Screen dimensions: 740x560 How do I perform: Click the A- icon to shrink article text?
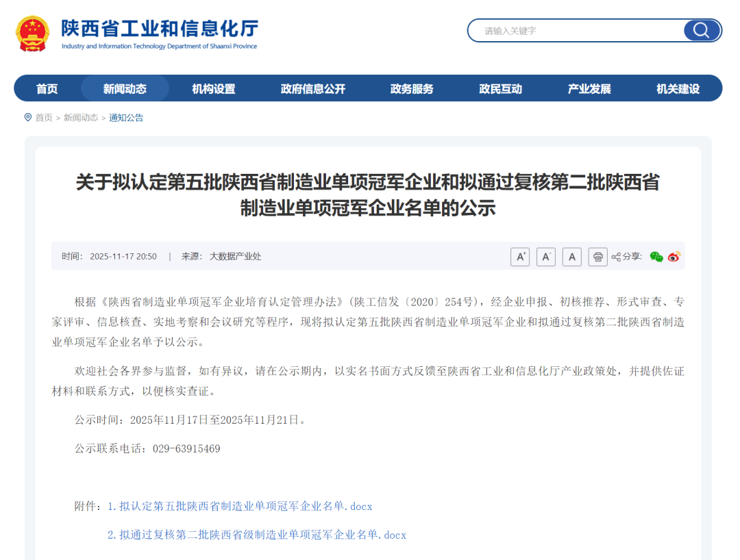tap(546, 257)
